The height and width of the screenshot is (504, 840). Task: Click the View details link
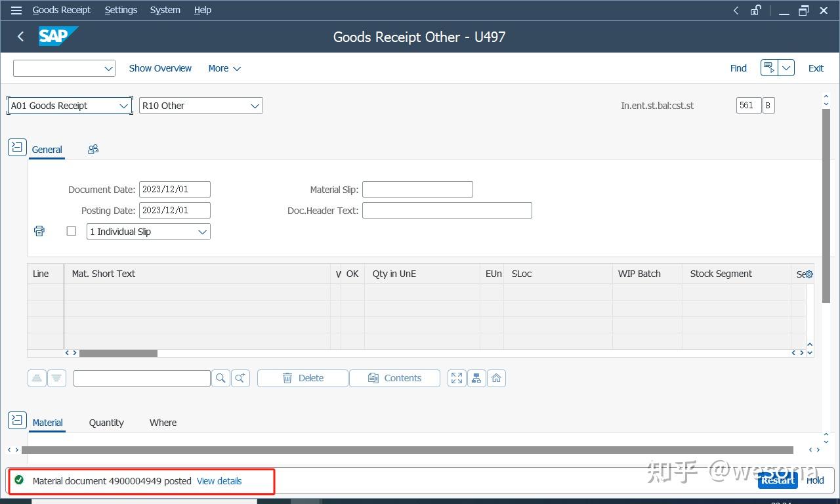point(219,481)
